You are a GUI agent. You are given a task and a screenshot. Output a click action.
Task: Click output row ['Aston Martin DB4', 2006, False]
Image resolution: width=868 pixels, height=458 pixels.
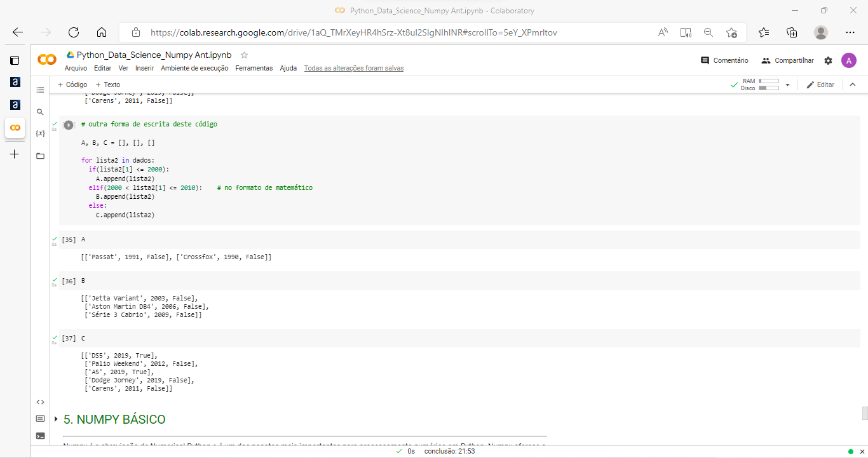pos(146,306)
